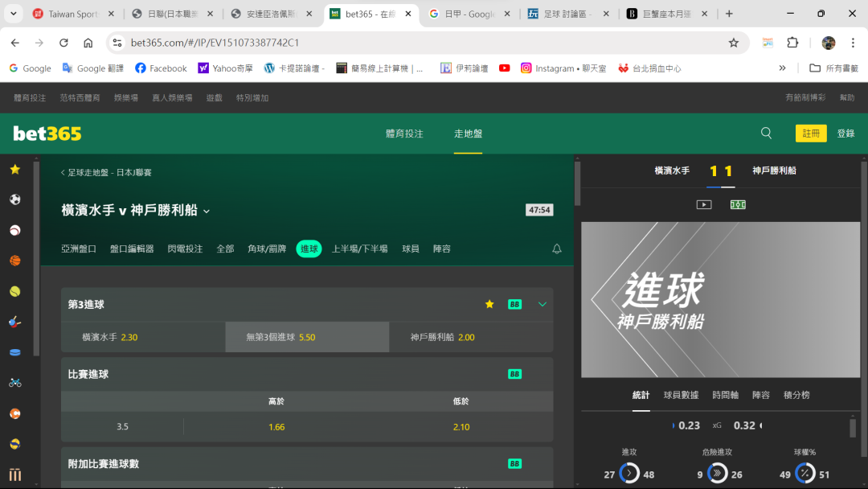Click Bet Builder badge on 比賽進球

pos(515,374)
